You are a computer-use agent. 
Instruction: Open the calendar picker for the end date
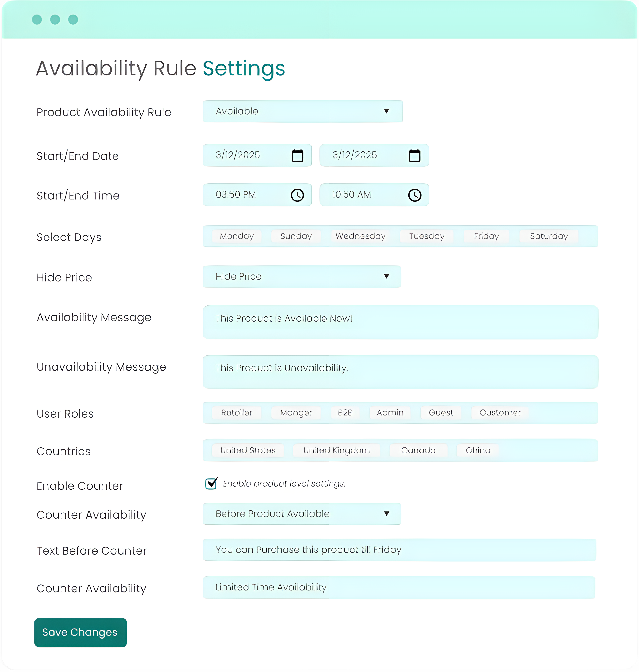(415, 155)
